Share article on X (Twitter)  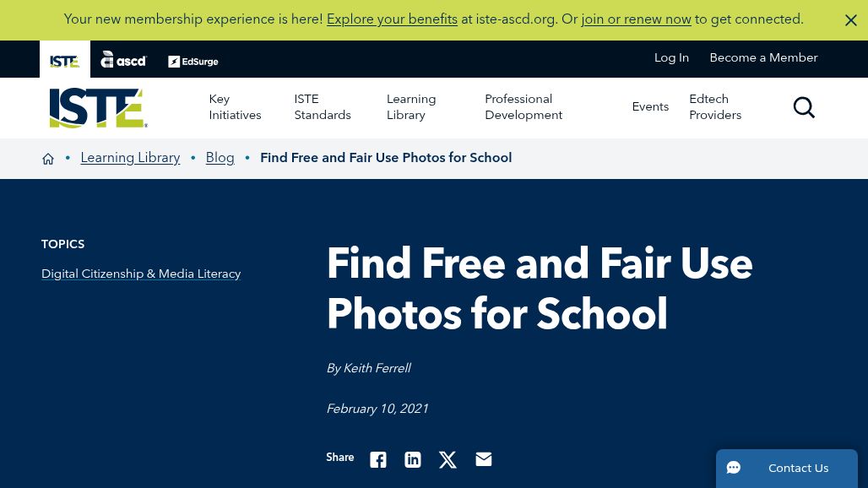pyautogui.click(x=448, y=459)
